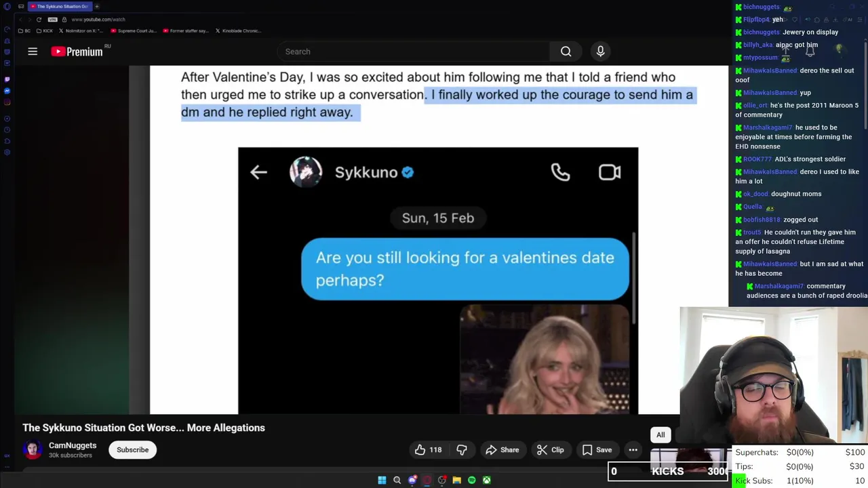Screen dimensions: 868x488
Task: Open the 'Kinoblade Chronic...' bookmark
Action: 237,30
